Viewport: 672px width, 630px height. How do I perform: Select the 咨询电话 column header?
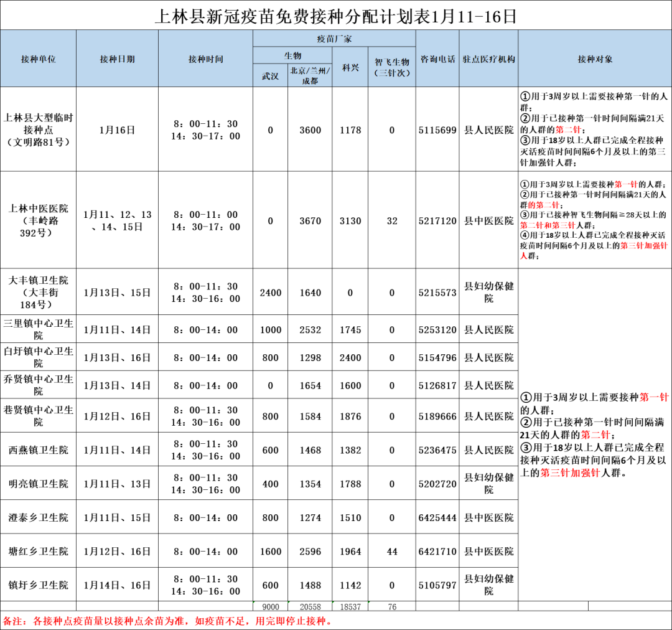(437, 59)
